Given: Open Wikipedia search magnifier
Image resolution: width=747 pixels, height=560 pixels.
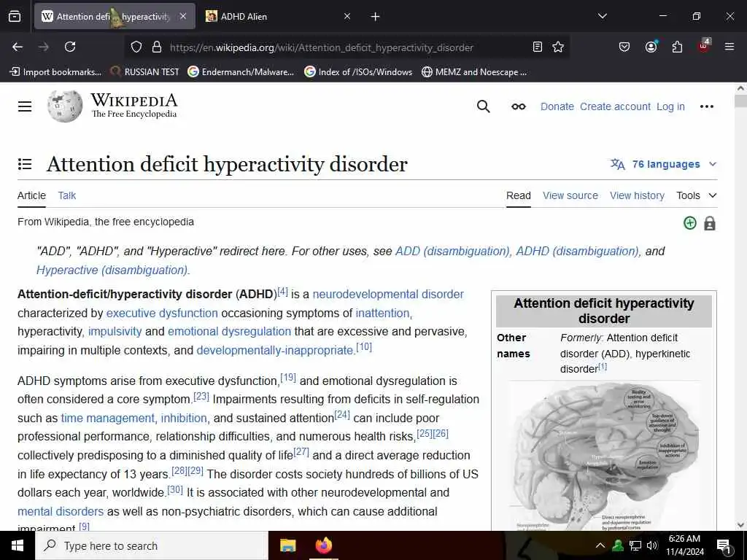Looking at the screenshot, I should tap(483, 106).
